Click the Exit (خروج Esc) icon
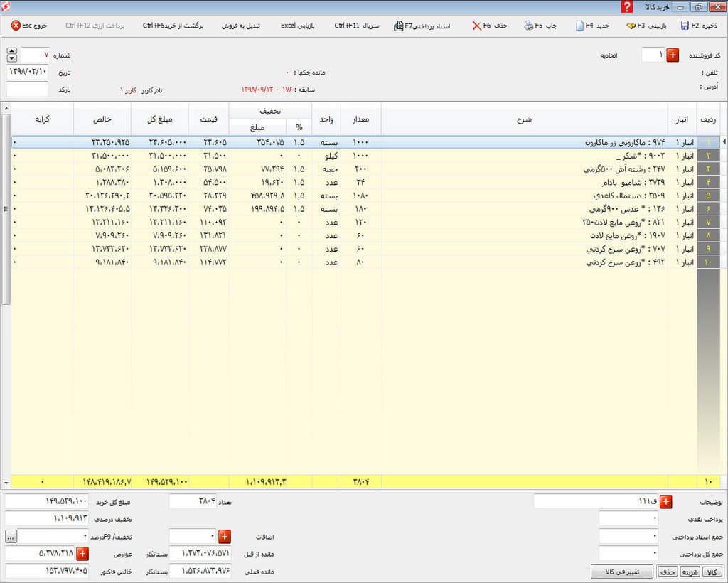Screen dimensions: 728x583 tap(16, 26)
